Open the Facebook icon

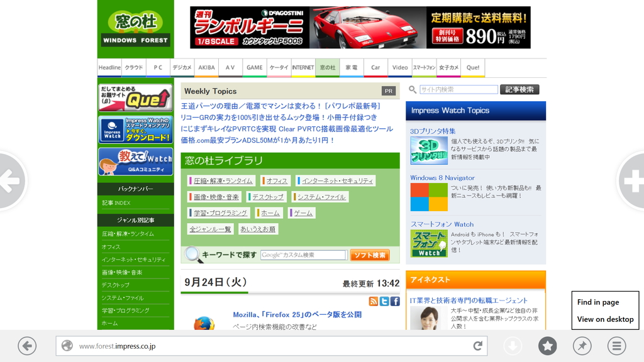(395, 301)
